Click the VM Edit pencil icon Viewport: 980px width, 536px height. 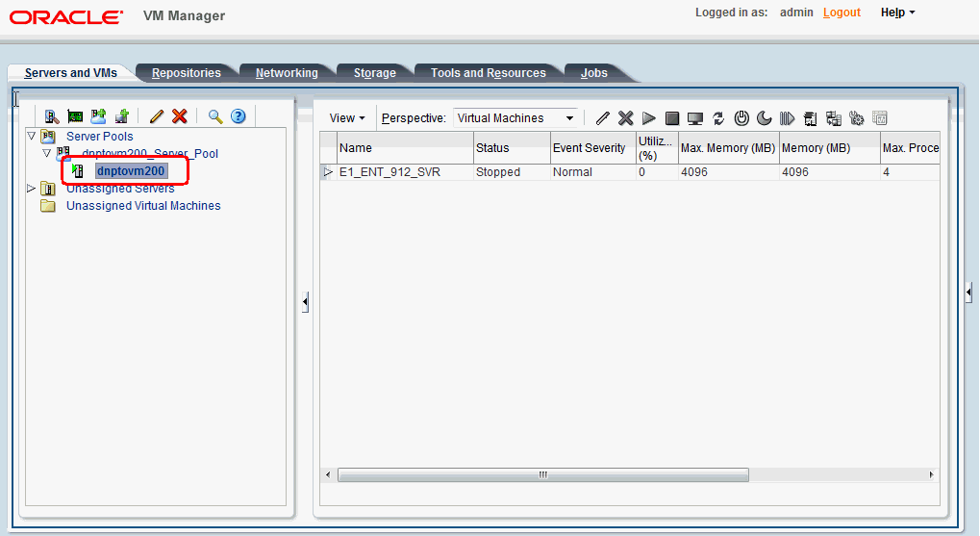[x=602, y=118]
